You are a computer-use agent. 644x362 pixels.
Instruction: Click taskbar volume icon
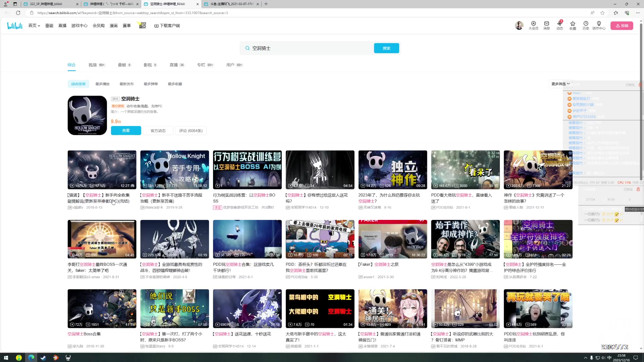603,358
